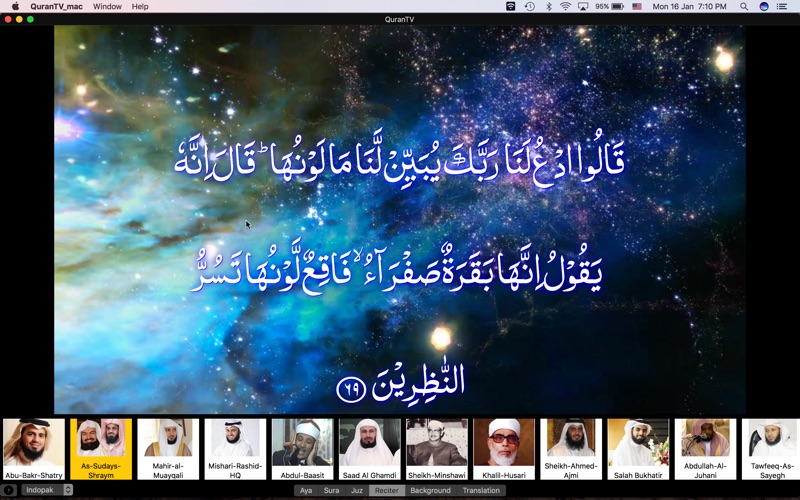Choose reciter Abu-Bakr-Shatry

click(34, 449)
